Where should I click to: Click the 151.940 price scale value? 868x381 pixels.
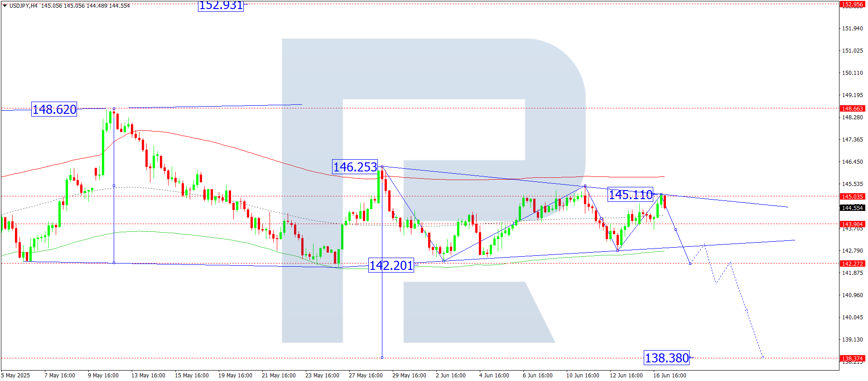click(853, 28)
